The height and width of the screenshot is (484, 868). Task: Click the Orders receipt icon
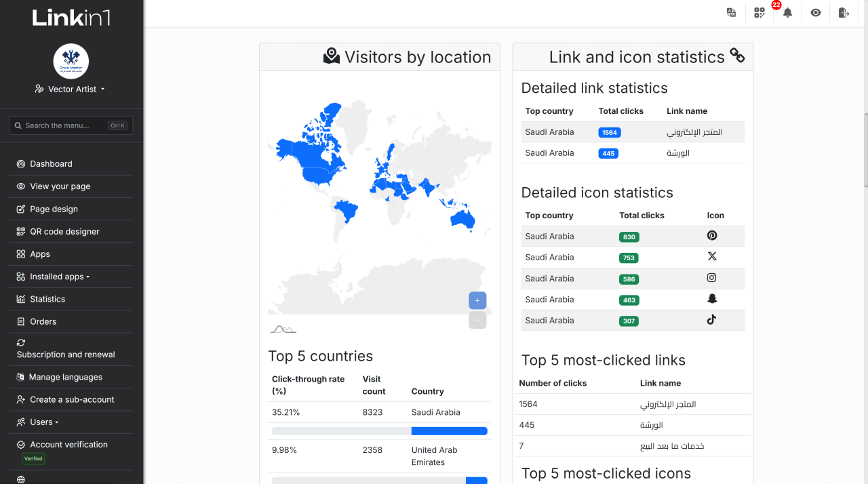click(21, 321)
